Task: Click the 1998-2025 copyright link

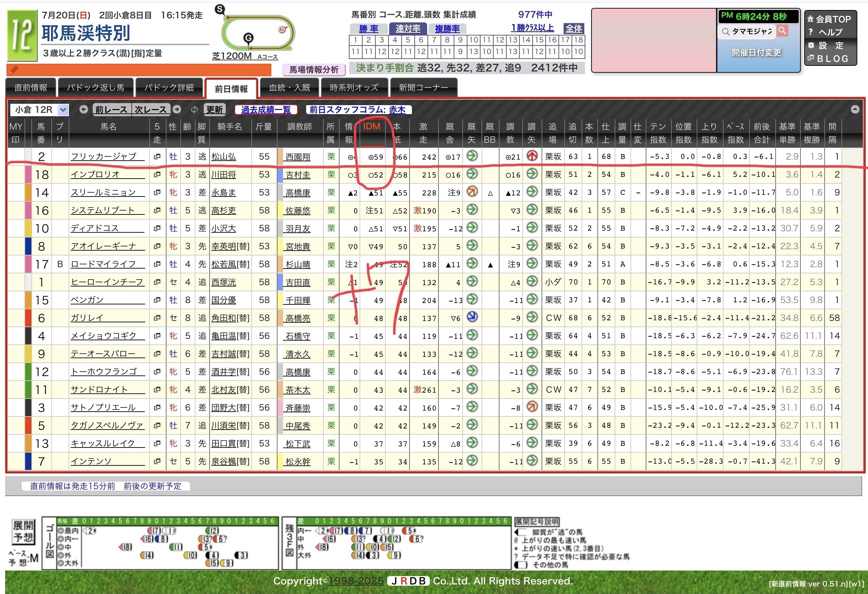Action: point(356,581)
